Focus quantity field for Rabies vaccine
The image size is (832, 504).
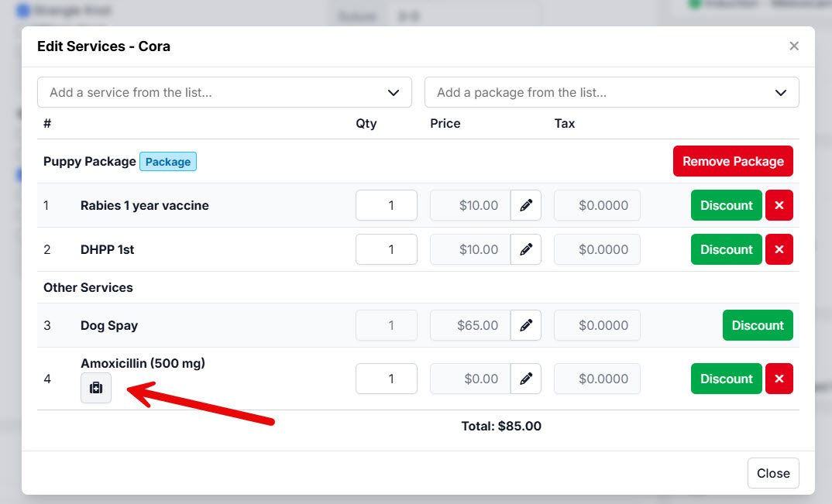pyautogui.click(x=387, y=205)
